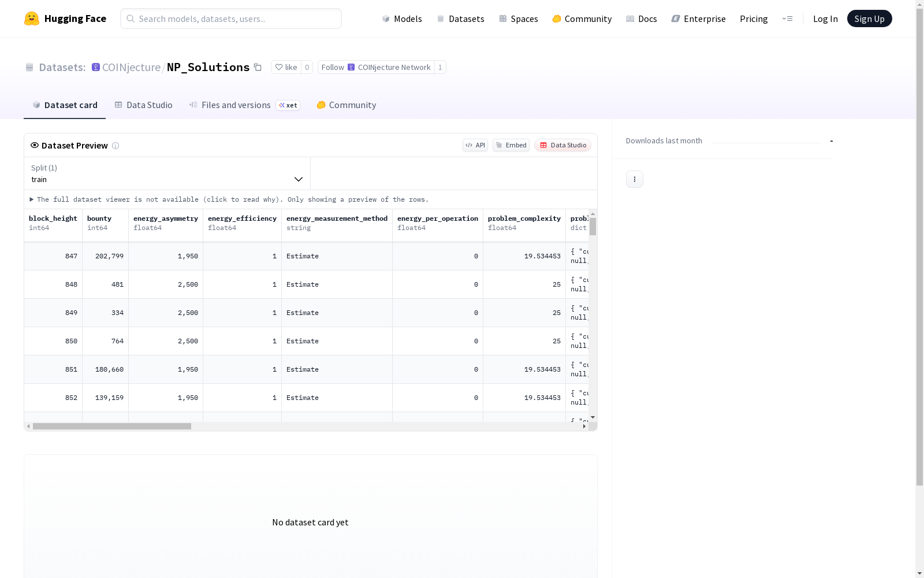The image size is (924, 578).
Task: Click the Dataset Preview info icon
Action: 115,146
